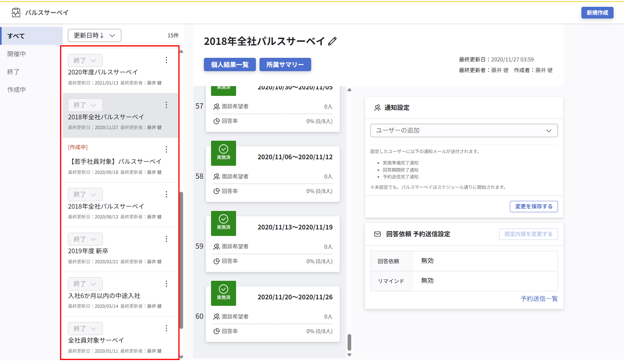The width and height of the screenshot is (624, 364).
Task: Click the 通知設定 person icon
Action: tap(377, 108)
